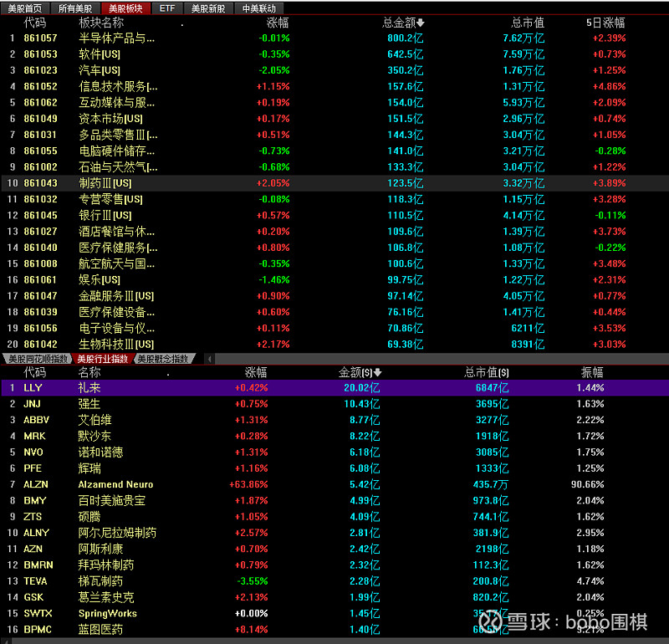Select the NVO 诺和诺德 row
The image size is (669, 644).
point(334,452)
